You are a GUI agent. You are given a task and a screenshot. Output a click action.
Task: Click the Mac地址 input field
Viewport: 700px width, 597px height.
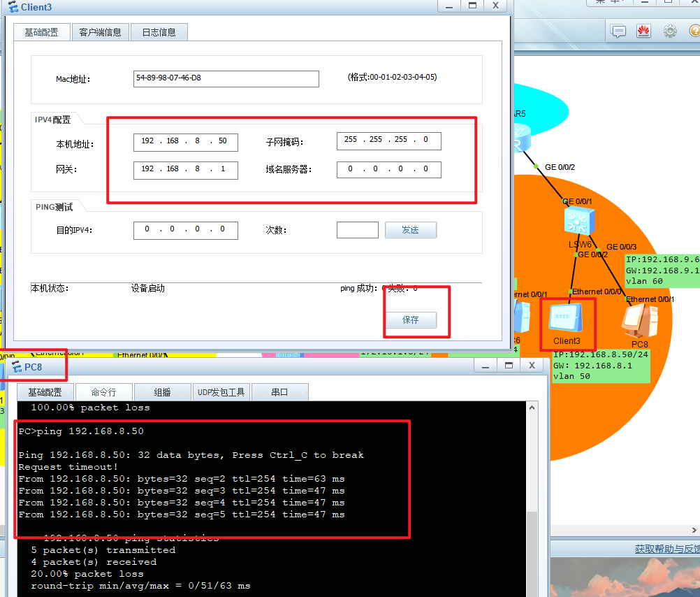[x=226, y=78]
